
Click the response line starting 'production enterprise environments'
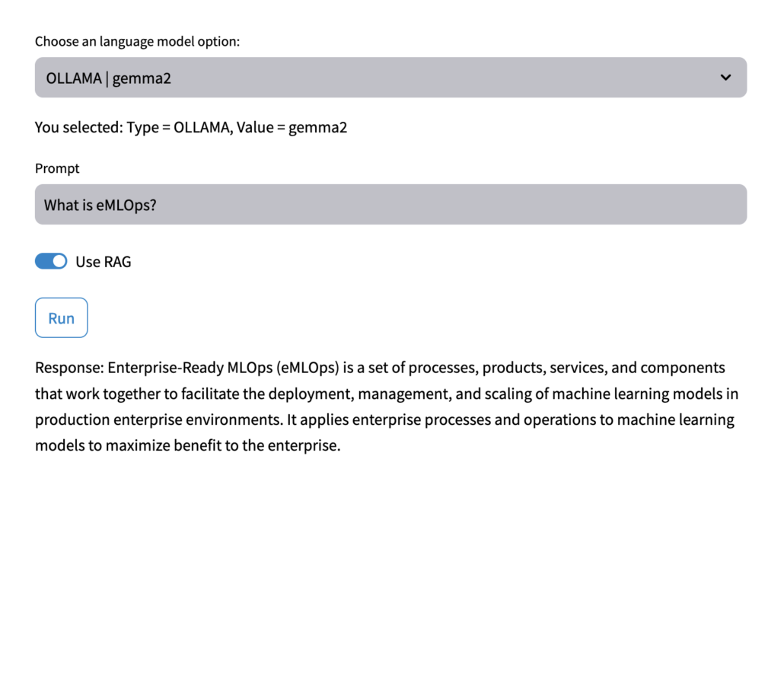pos(384,419)
